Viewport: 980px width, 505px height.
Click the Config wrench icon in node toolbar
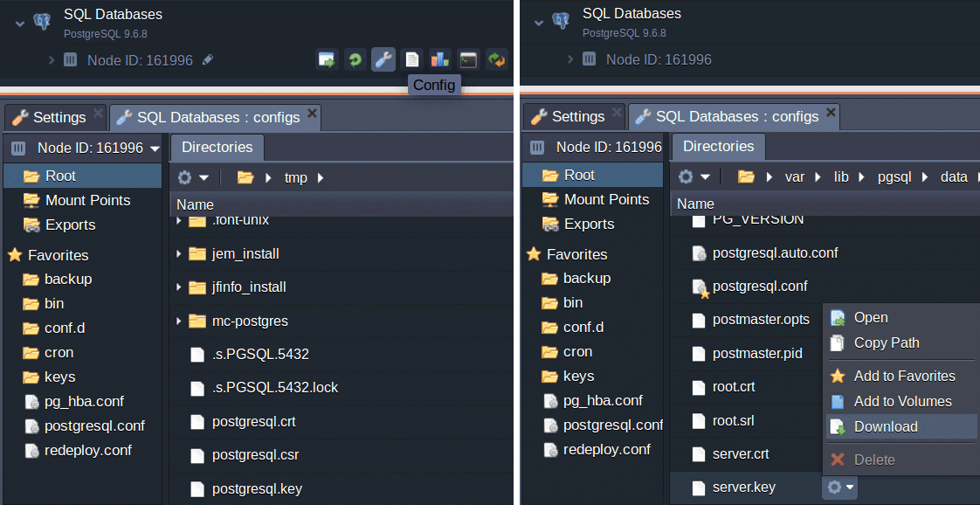point(383,60)
